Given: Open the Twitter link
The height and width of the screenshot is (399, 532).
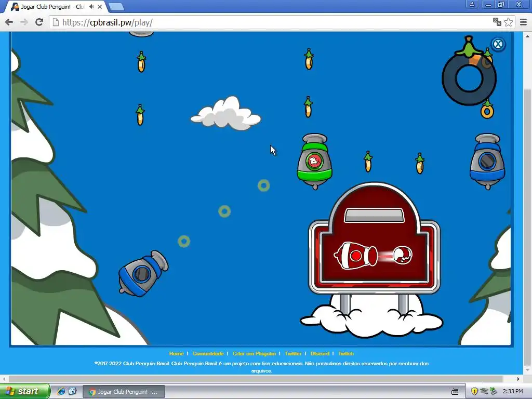Looking at the screenshot, I should [x=293, y=353].
